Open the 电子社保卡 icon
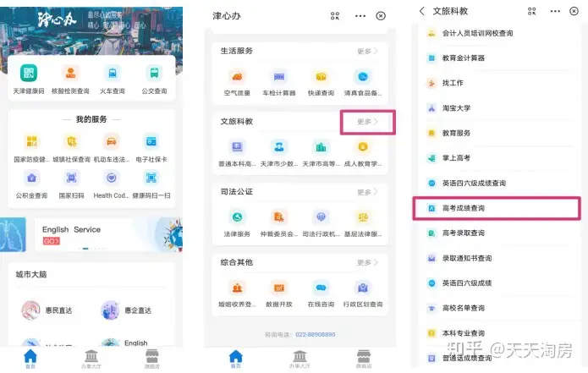Screen dimensions: 588x373 tap(151, 142)
